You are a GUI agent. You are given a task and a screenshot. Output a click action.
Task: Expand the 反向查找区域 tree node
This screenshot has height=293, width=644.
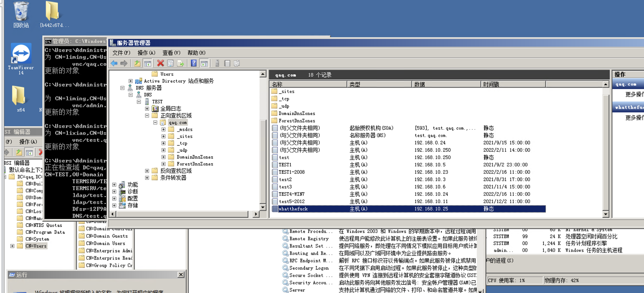tap(147, 171)
